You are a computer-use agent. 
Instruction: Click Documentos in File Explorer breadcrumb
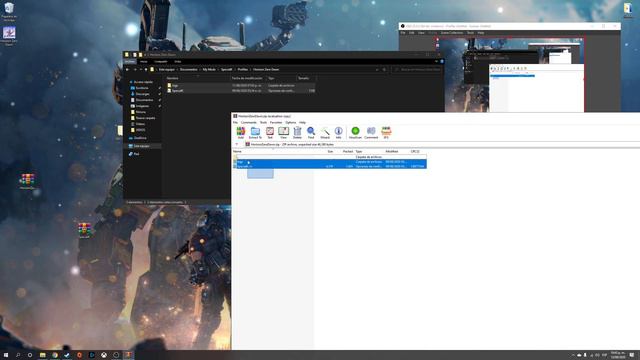pos(189,70)
